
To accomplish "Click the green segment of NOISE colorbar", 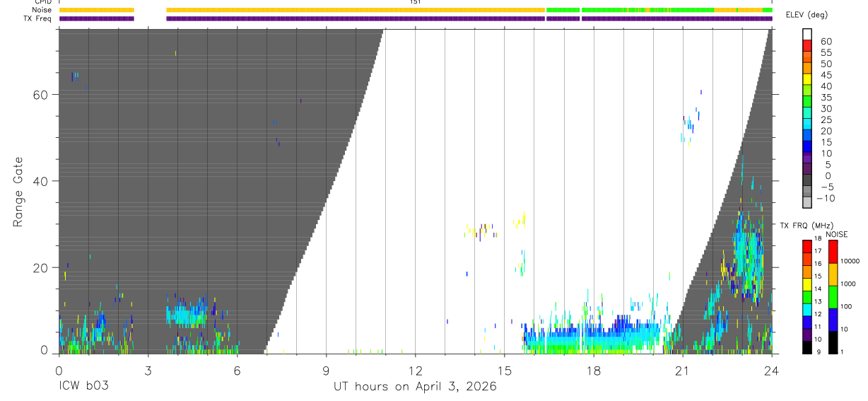I will point(833,297).
